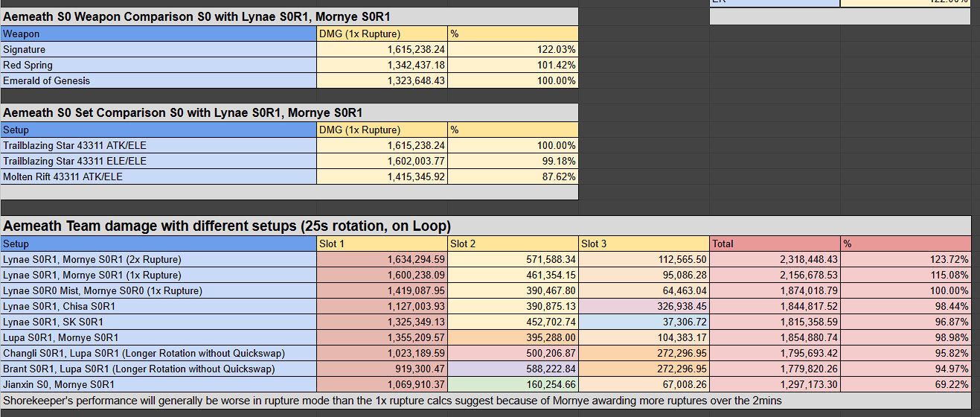Viewport: 980px width, 417px height.
Task: Click damage value 1,342,437.18
Action: click(382, 65)
